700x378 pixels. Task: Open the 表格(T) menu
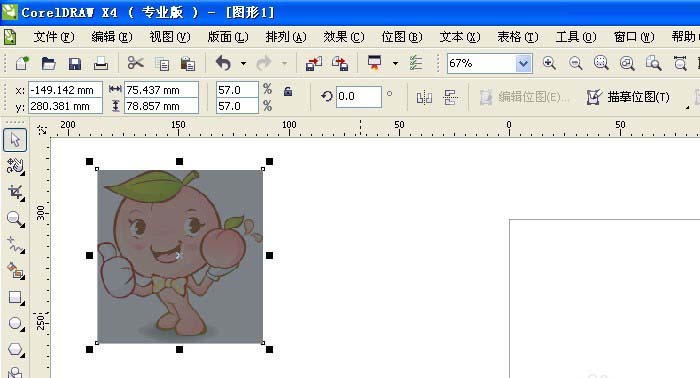pyautogui.click(x=518, y=37)
